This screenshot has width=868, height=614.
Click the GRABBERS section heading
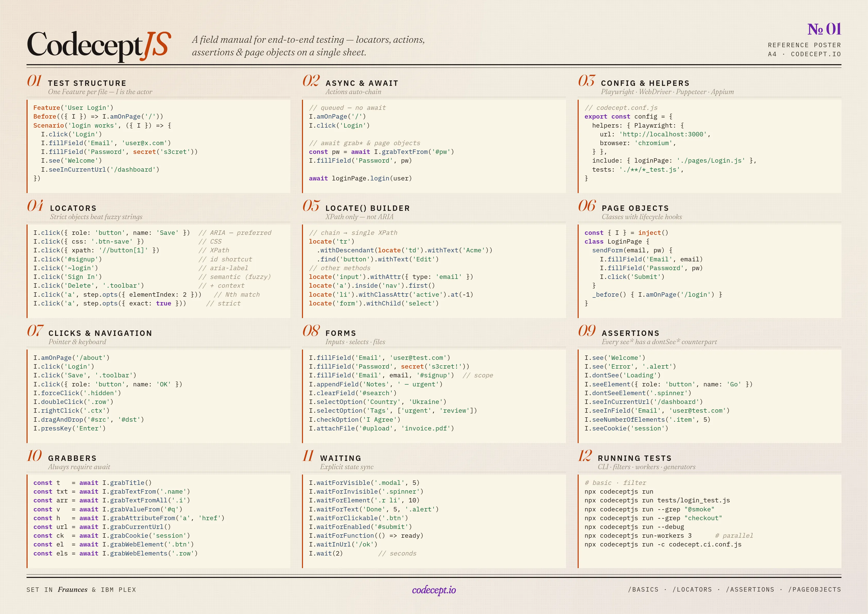[x=72, y=458]
